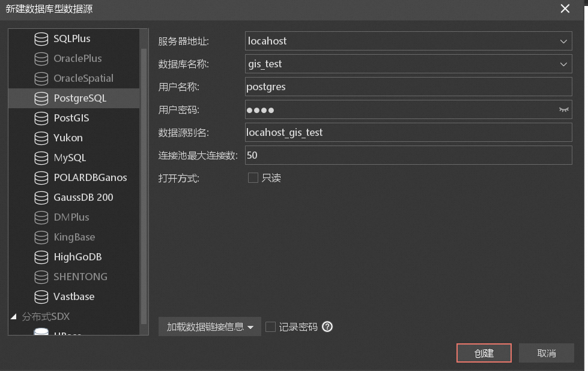Check the 记录密码 checkbox
Screen dimensions: 588x371
pos(270,327)
